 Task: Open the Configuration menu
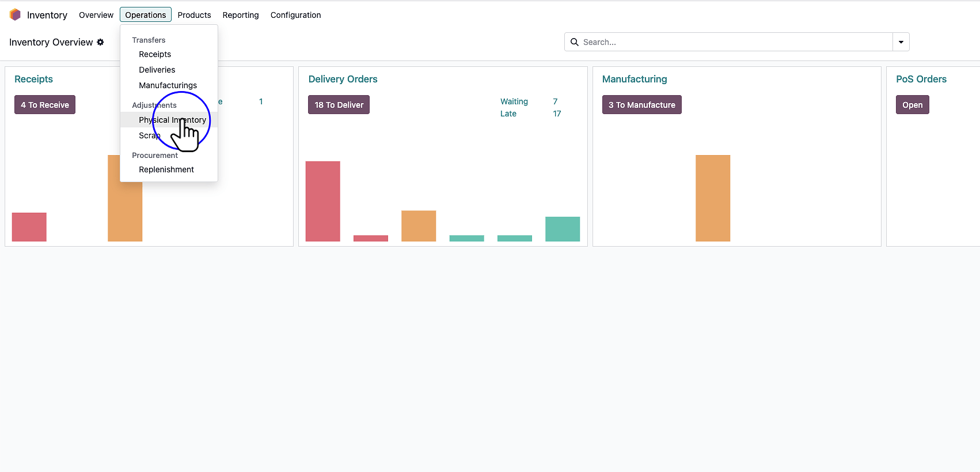click(x=295, y=15)
